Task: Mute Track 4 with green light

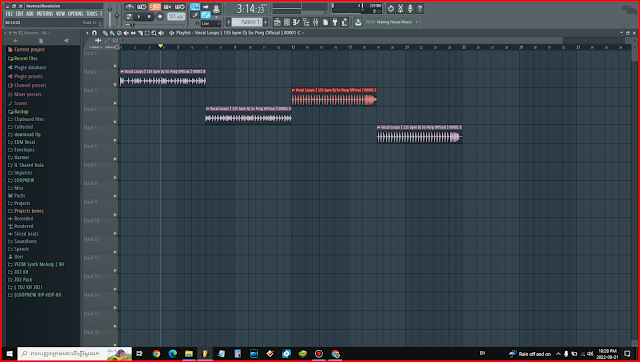Action: [x=115, y=122]
